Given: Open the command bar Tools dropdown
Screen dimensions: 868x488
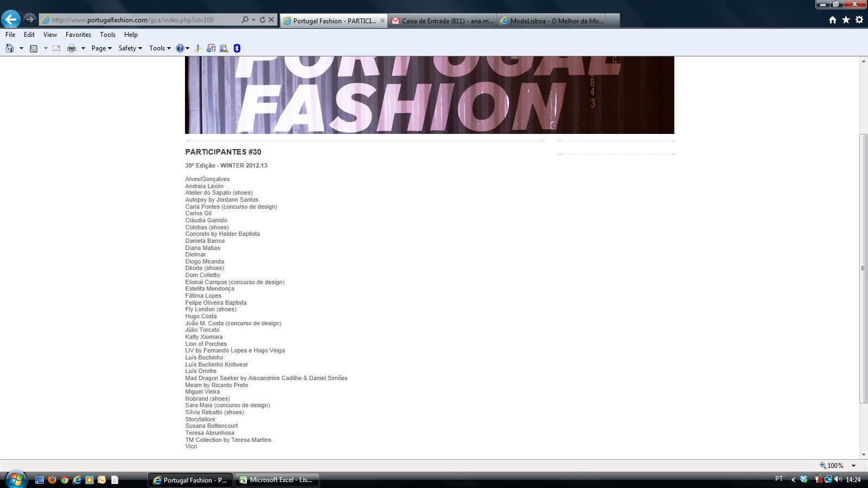Looking at the screenshot, I should [x=159, y=48].
